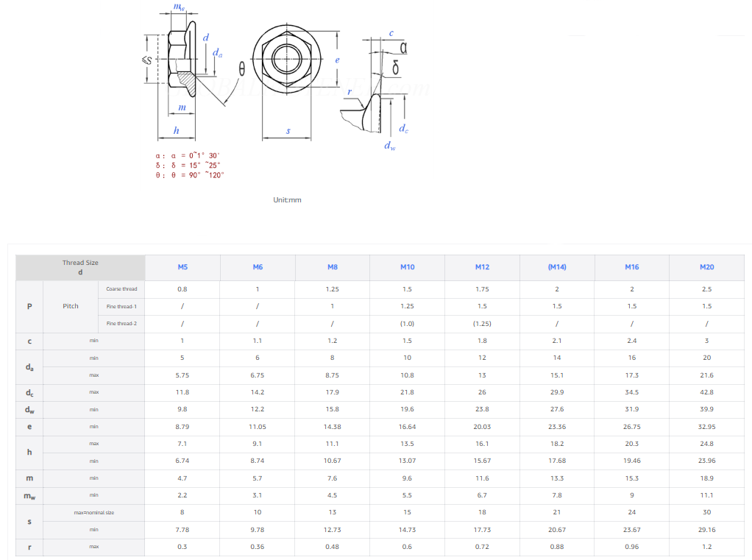Select the M8 column header
Viewport: 752px width, 560px height.
[332, 268]
